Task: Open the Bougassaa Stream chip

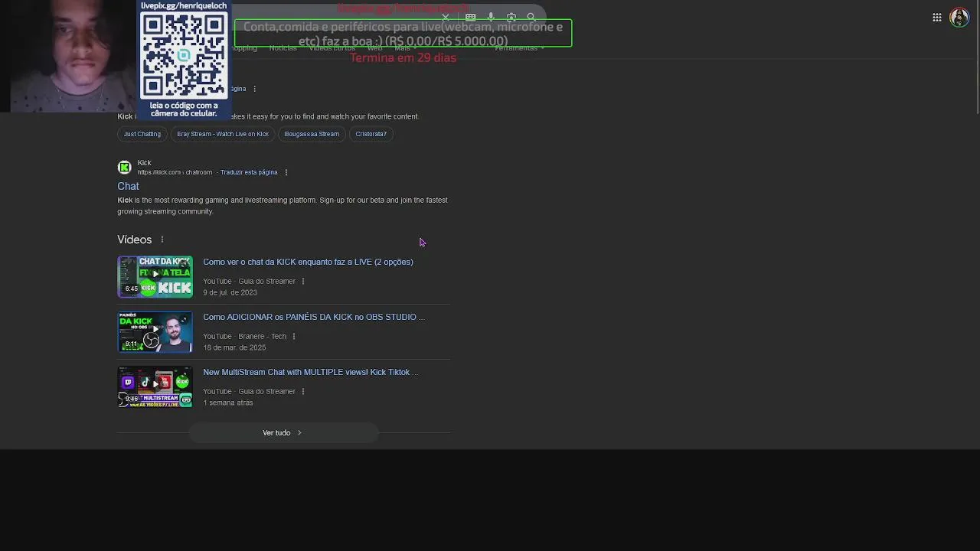Action: click(x=312, y=134)
